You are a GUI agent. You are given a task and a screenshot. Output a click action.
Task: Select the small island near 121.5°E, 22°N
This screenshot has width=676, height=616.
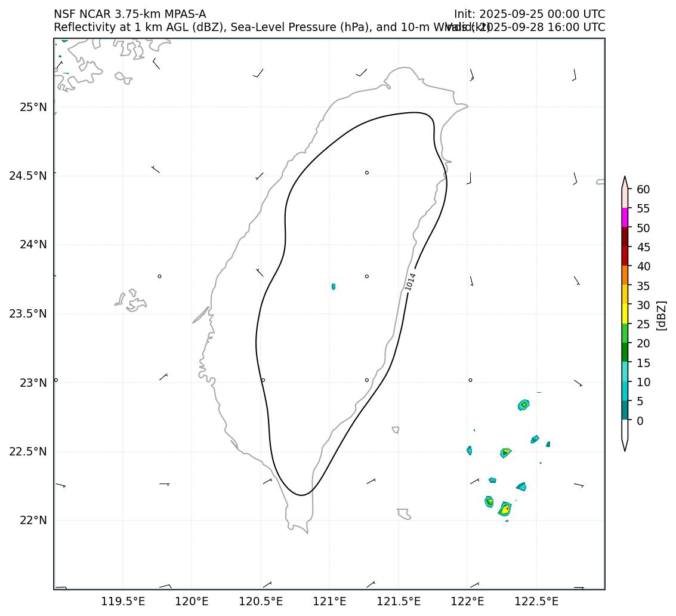(404, 513)
